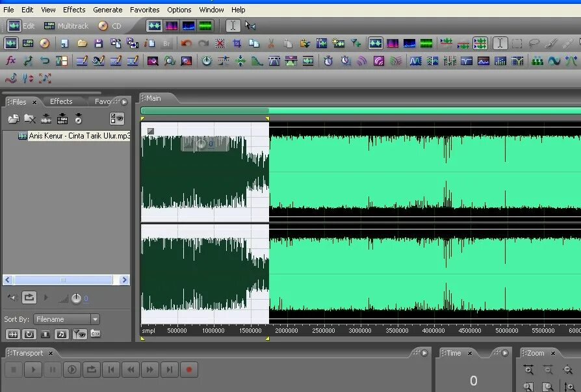Zoom in horizontally in Zoom panel

click(528, 369)
